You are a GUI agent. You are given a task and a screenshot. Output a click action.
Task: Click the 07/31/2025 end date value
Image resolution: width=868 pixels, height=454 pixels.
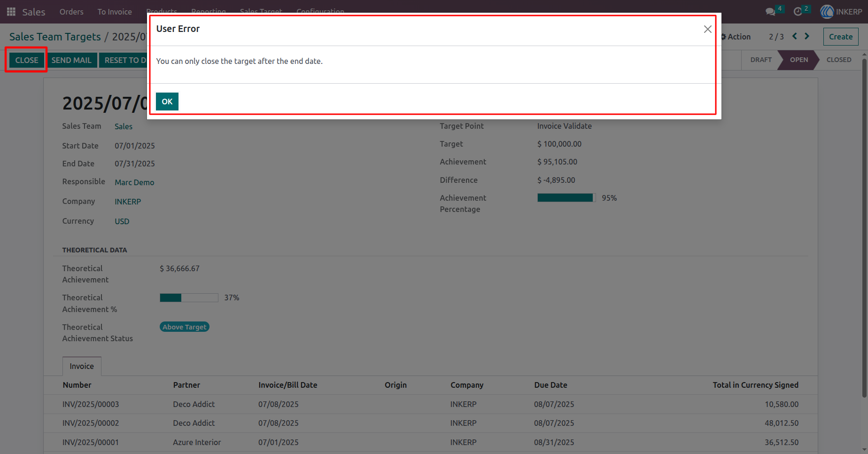coord(135,164)
